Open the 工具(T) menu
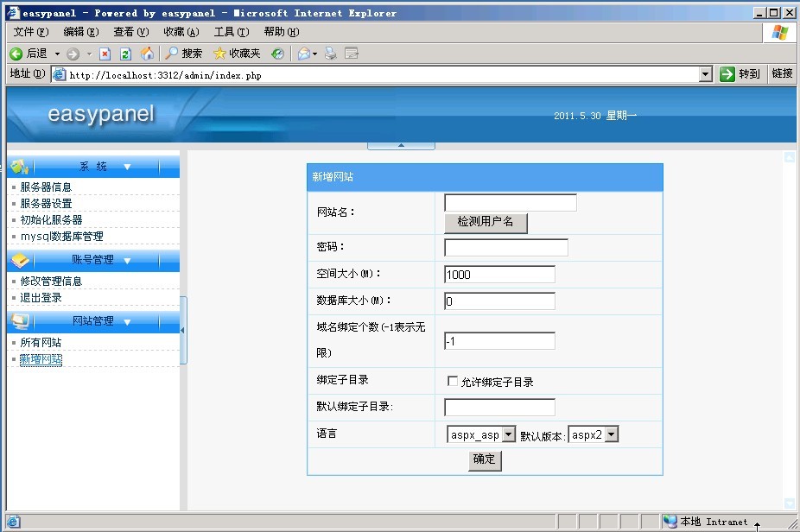Viewport: 800px width, 532px height. pyautogui.click(x=232, y=32)
